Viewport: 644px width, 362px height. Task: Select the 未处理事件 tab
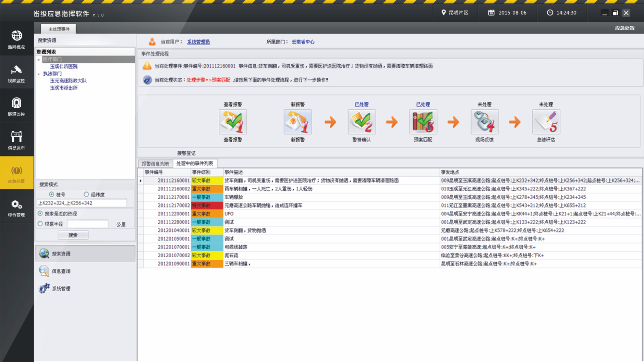59,29
